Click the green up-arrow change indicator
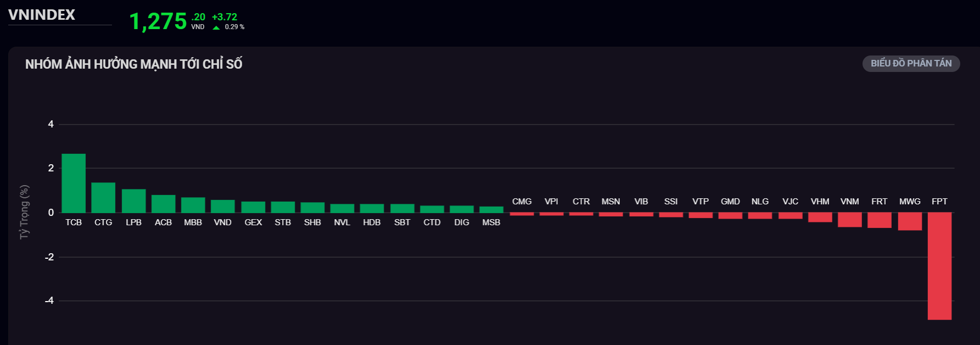Image resolution: width=980 pixels, height=345 pixels. (x=216, y=27)
